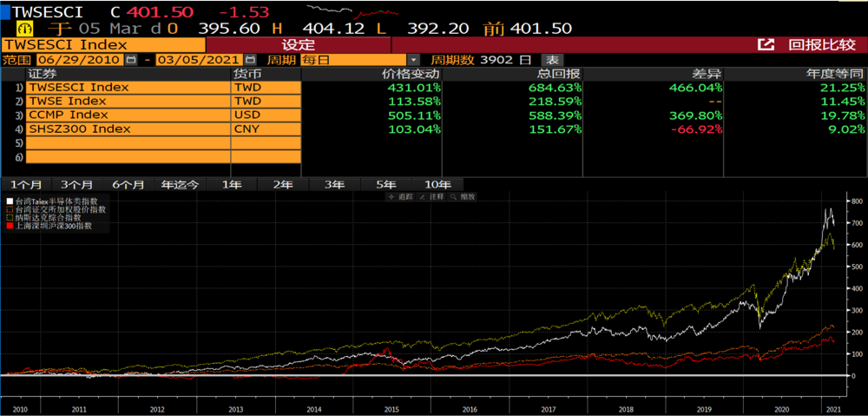Click the last price 401.50 in red
Screen dimensions: 868x416
pyautogui.click(x=160, y=11)
